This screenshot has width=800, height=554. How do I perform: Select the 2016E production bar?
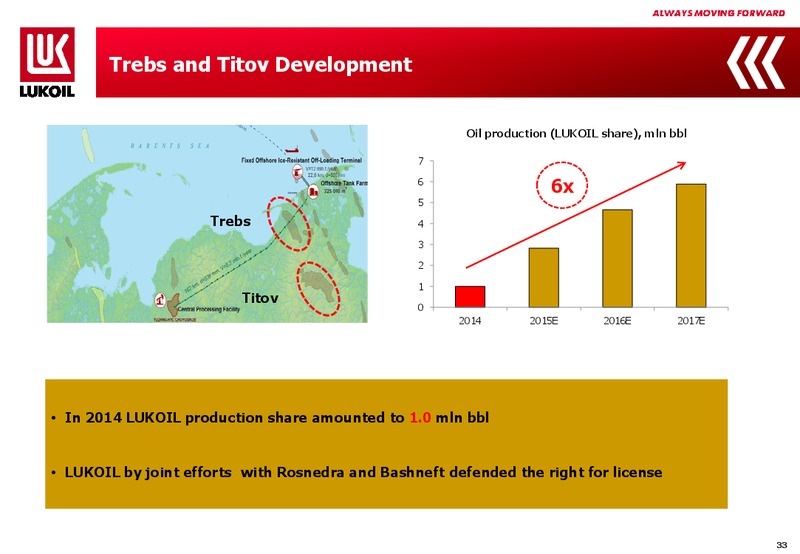tap(617, 259)
